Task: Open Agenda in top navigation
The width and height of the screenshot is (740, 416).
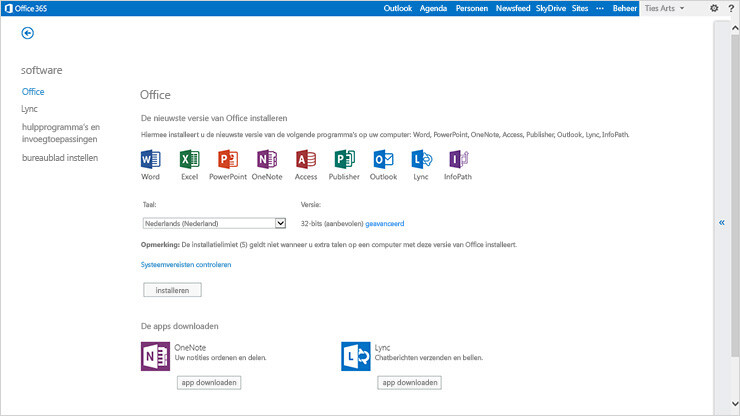Action: point(433,8)
